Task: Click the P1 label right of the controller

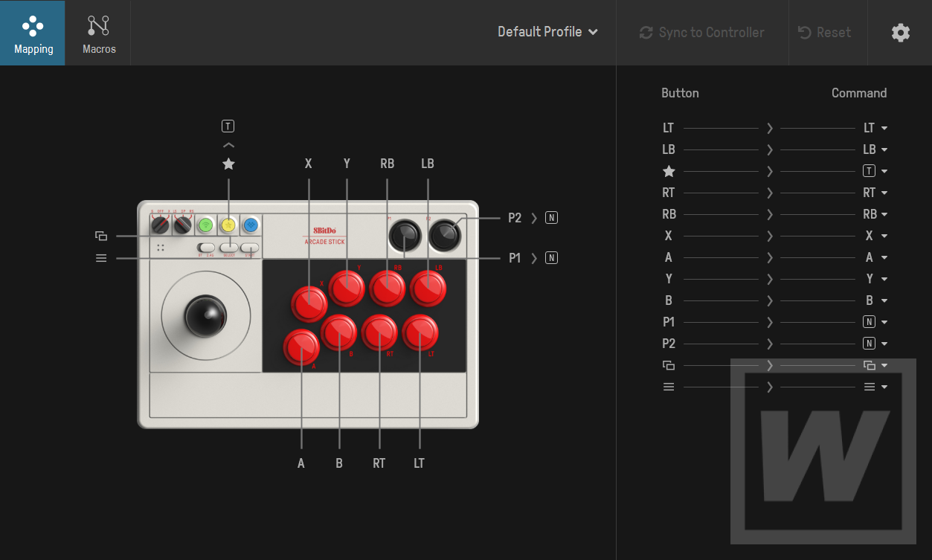Action: [x=515, y=258]
